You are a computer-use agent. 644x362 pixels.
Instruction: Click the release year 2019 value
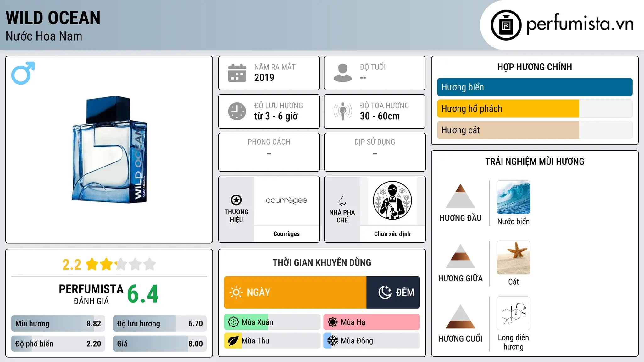click(264, 78)
